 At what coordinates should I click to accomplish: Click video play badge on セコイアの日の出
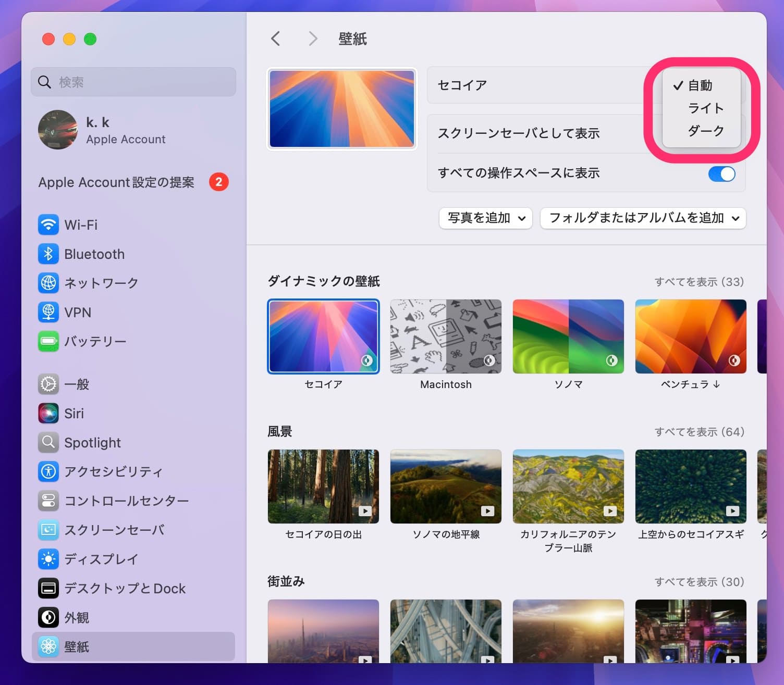click(365, 511)
